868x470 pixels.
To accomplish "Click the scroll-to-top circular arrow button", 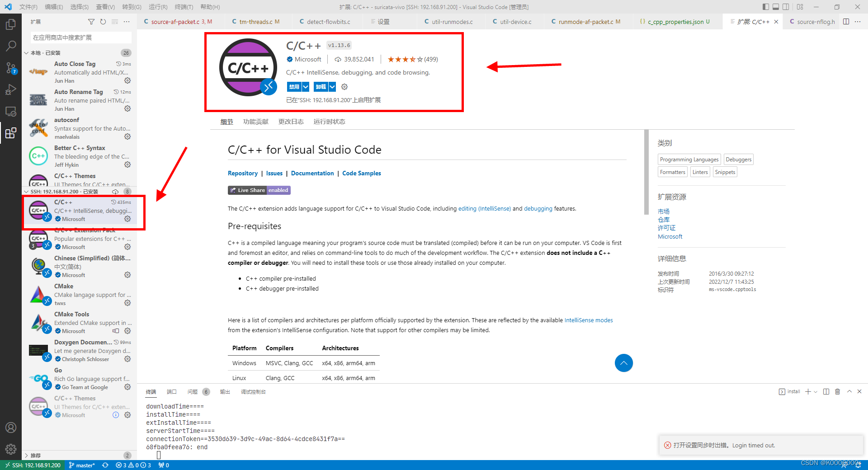I will click(623, 363).
